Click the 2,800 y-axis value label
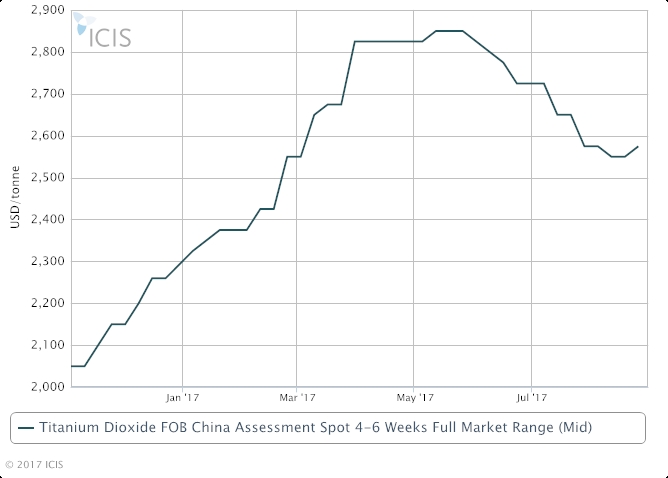The image size is (668, 478). (49, 52)
